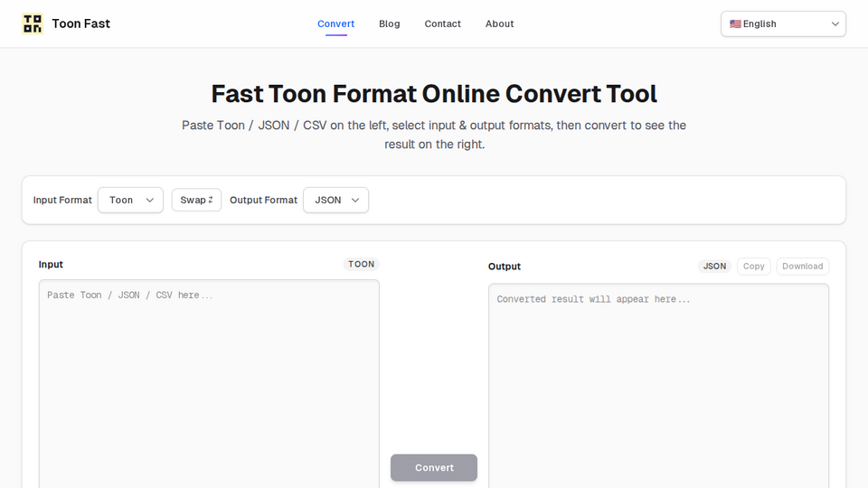Image resolution: width=868 pixels, height=488 pixels.
Task: Click the Output result text area
Action: point(659,386)
